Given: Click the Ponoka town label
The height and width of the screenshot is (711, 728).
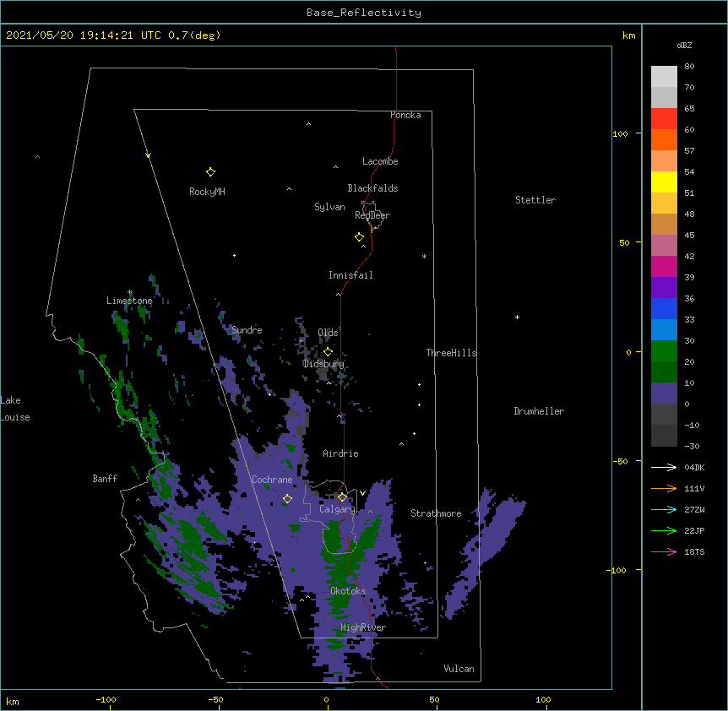Looking at the screenshot, I should 405,115.
